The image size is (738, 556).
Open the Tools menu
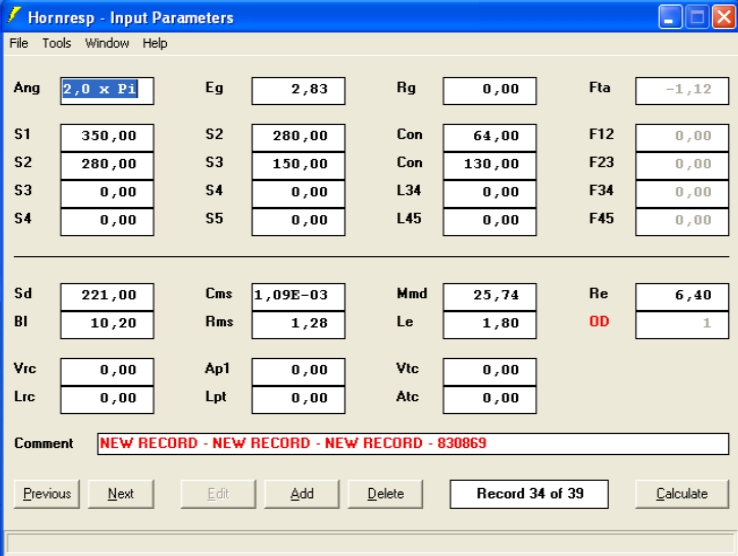point(56,43)
